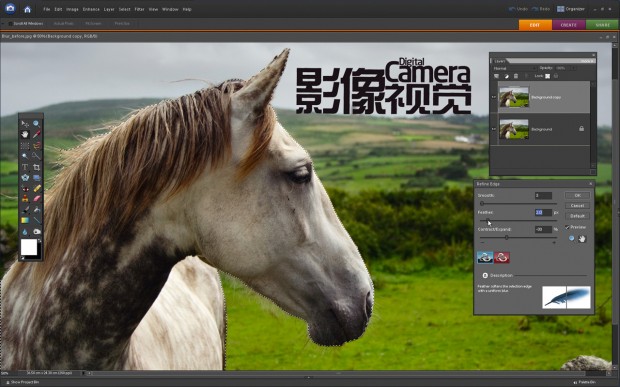Select the Crop tool
The image size is (620, 387).
[x=36, y=167]
